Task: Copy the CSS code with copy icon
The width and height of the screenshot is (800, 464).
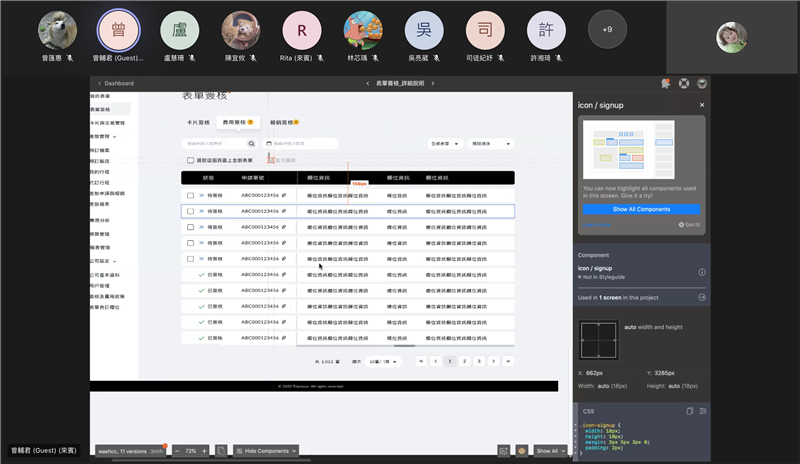Action: coord(690,411)
